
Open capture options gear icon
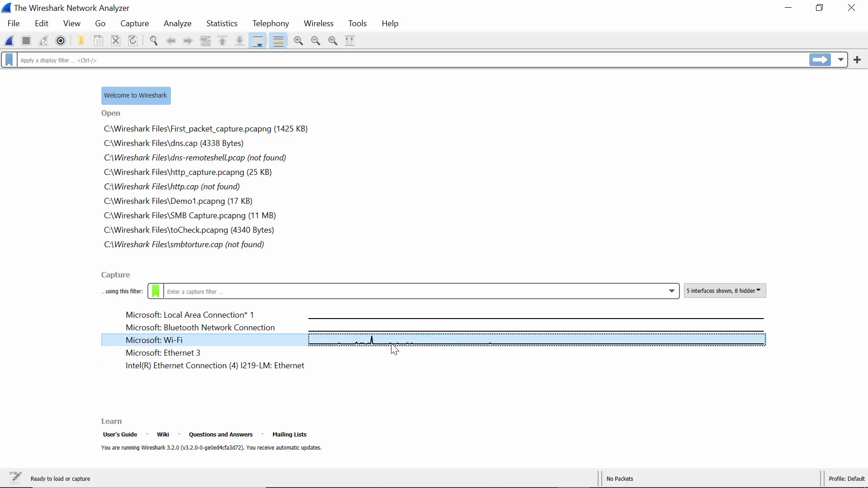(61, 41)
